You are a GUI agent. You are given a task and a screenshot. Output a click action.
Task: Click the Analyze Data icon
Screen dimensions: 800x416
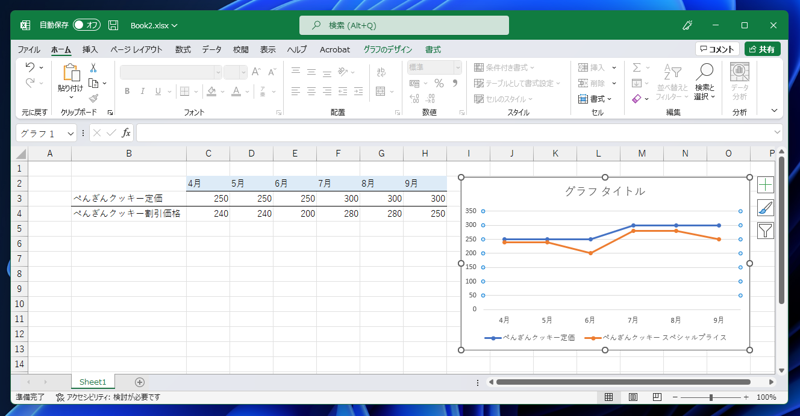(739, 72)
